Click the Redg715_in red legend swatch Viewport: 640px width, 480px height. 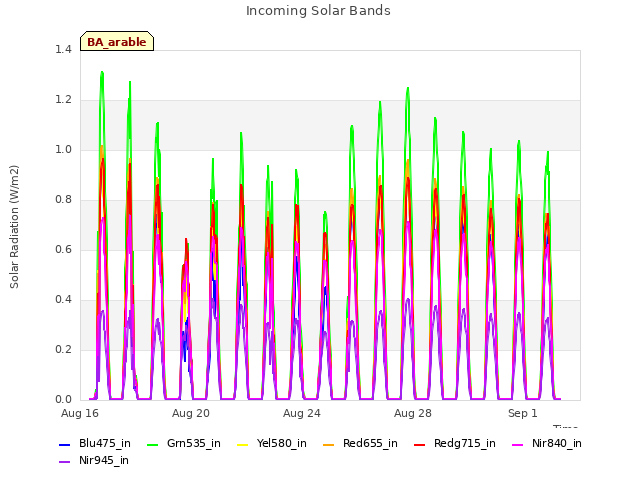pyautogui.click(x=420, y=444)
